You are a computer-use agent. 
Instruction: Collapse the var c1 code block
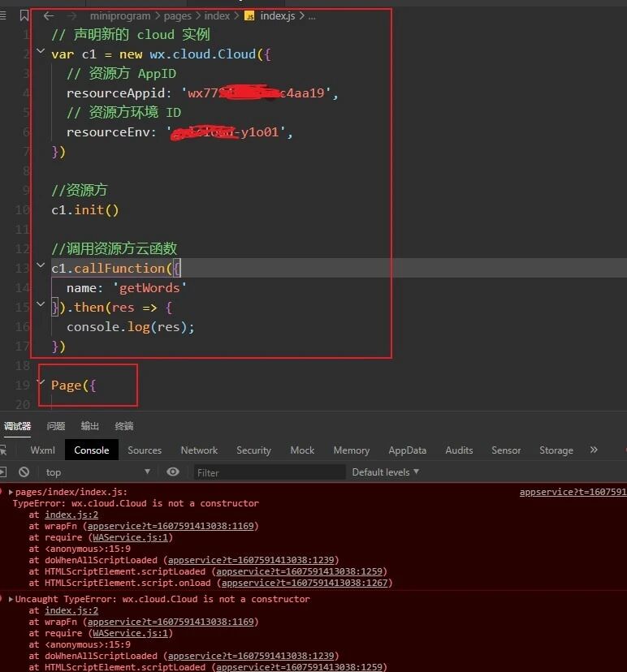point(41,51)
